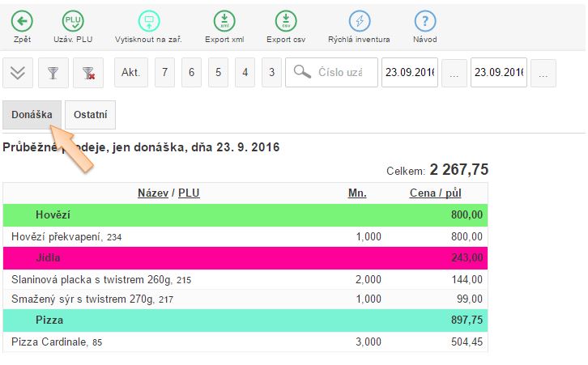This screenshot has width=588, height=365.
Task: Switch to the Donáška tab
Action: coord(32,115)
